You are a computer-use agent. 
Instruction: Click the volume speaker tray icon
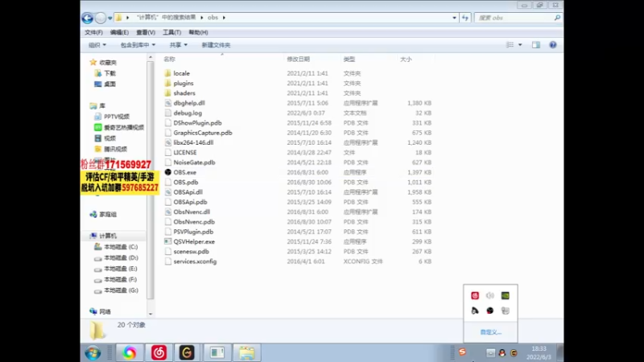(x=490, y=295)
